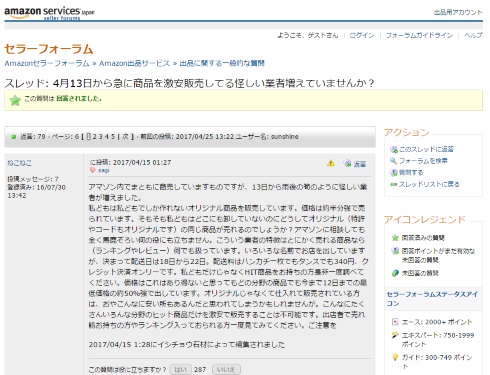Go to page 2 of thread

click(x=95, y=136)
